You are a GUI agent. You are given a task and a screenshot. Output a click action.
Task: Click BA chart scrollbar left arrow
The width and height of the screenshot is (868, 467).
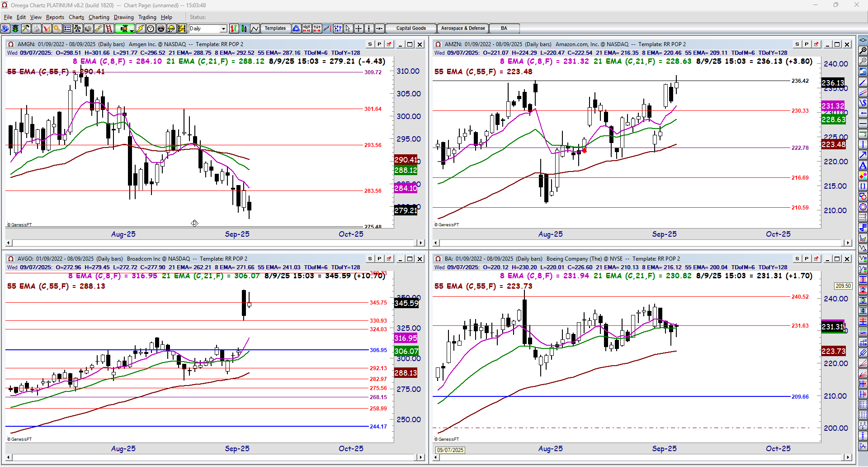(436, 457)
